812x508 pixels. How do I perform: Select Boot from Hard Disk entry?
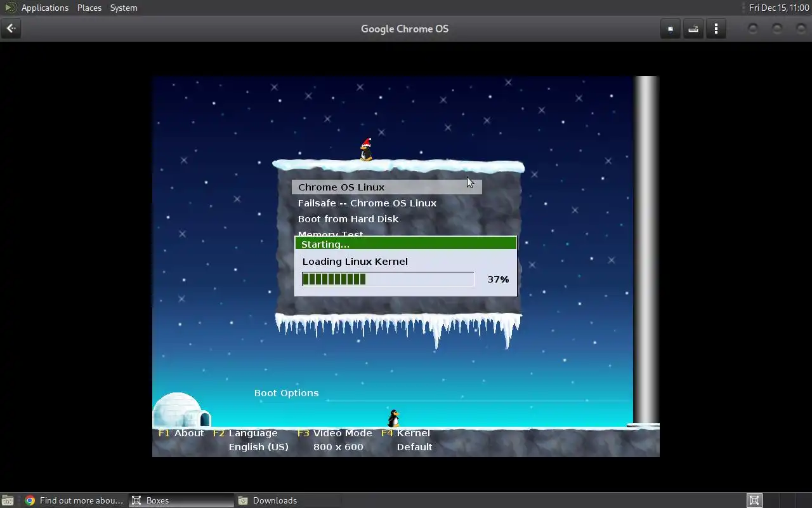348,219
